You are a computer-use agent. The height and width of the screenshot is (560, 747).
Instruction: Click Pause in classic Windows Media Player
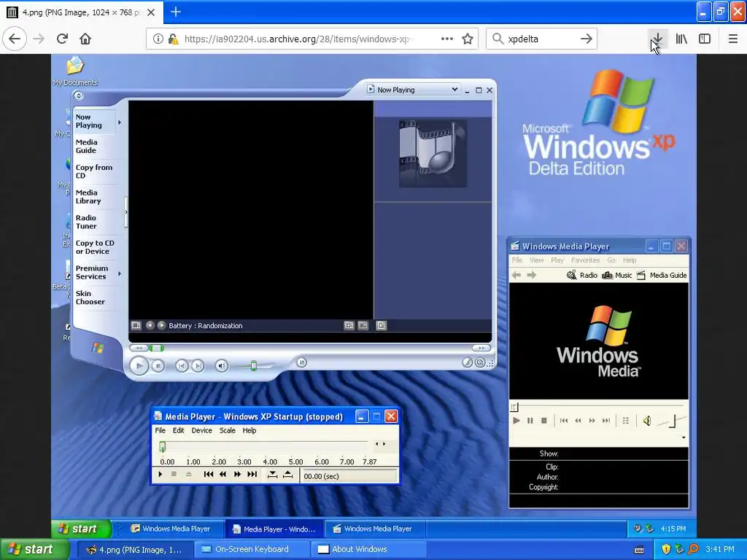[x=530, y=421]
